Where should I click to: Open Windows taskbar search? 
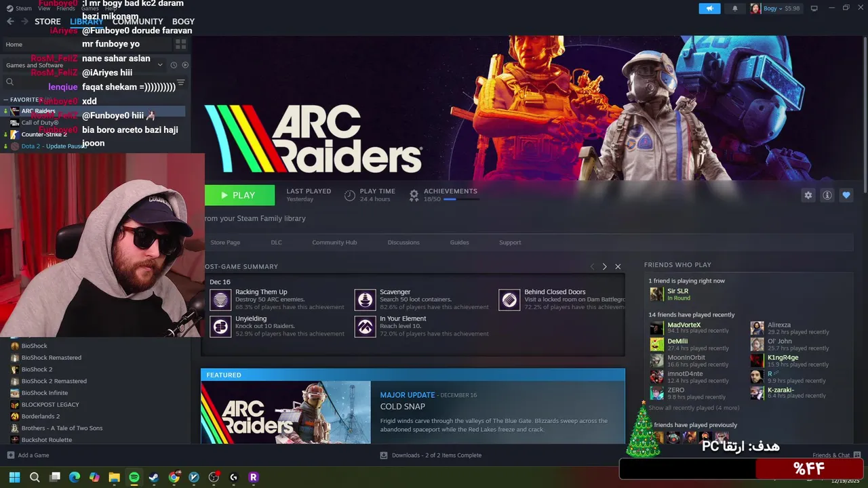[35, 477]
